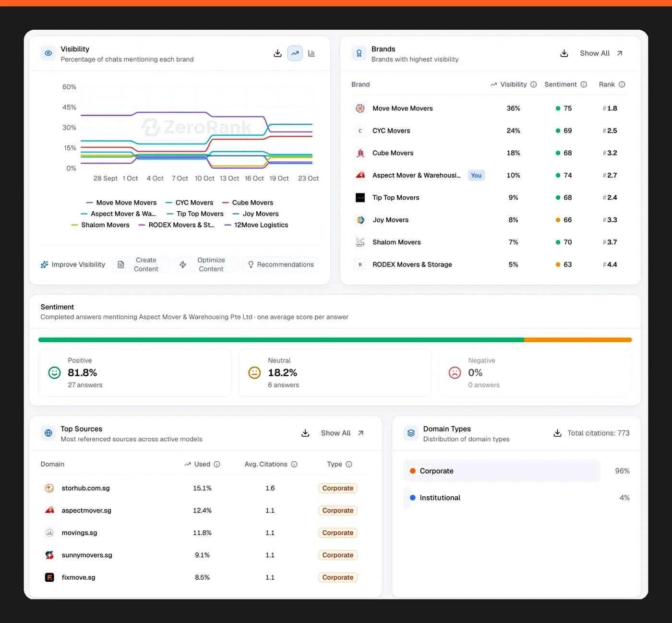Toggle Move Move Movers legend series

[x=121, y=203]
